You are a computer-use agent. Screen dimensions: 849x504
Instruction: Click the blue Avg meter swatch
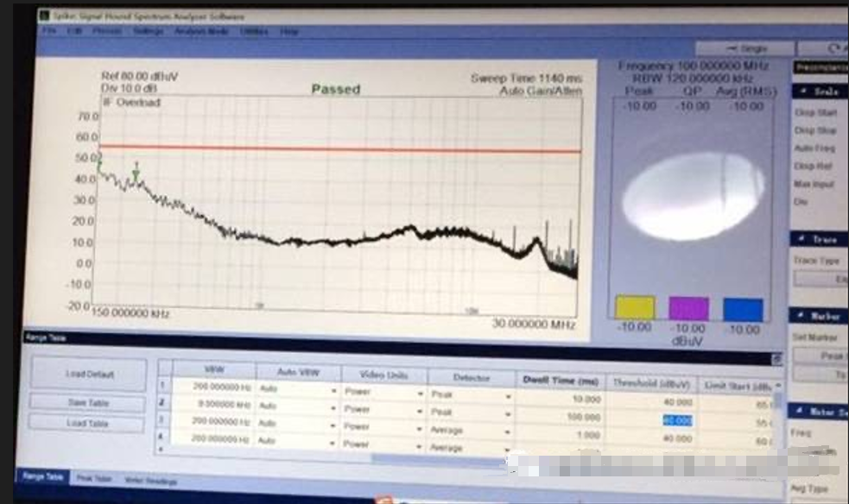click(743, 309)
